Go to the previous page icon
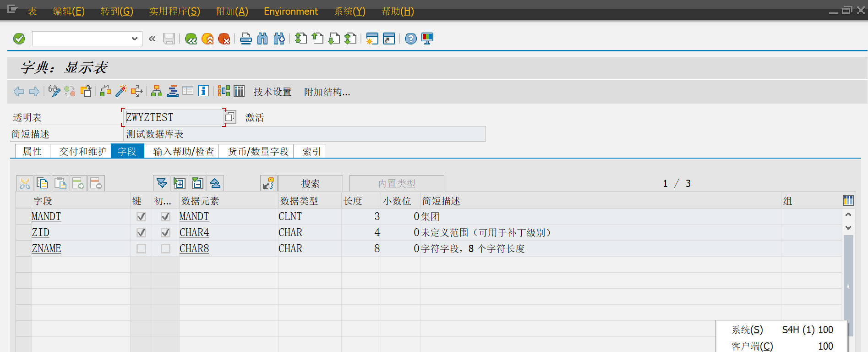 (317, 39)
